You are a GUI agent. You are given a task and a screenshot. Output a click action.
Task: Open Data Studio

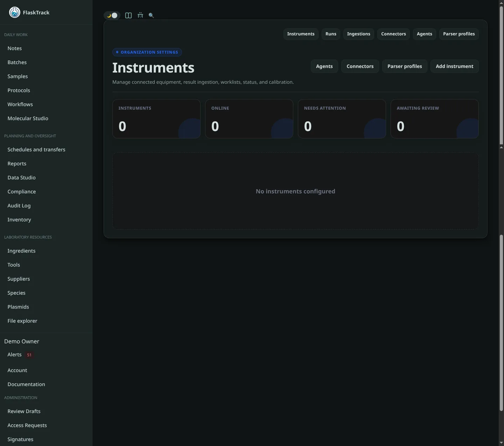click(x=22, y=178)
